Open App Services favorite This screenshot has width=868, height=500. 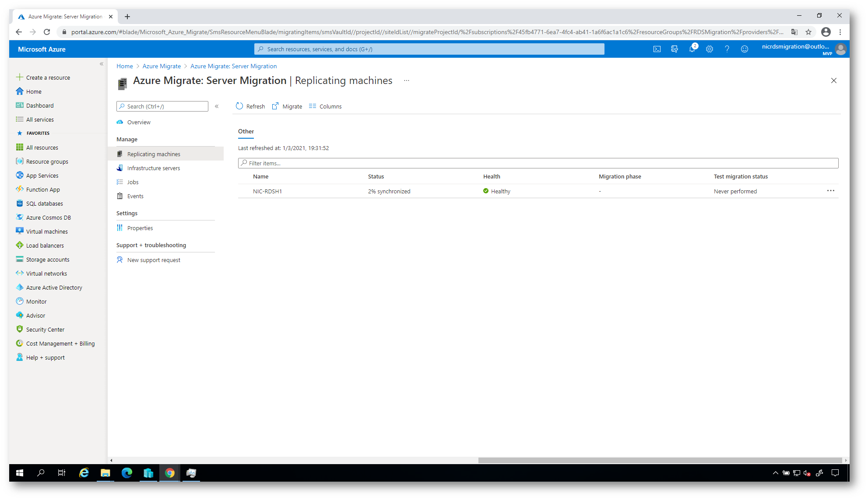pyautogui.click(x=37, y=175)
